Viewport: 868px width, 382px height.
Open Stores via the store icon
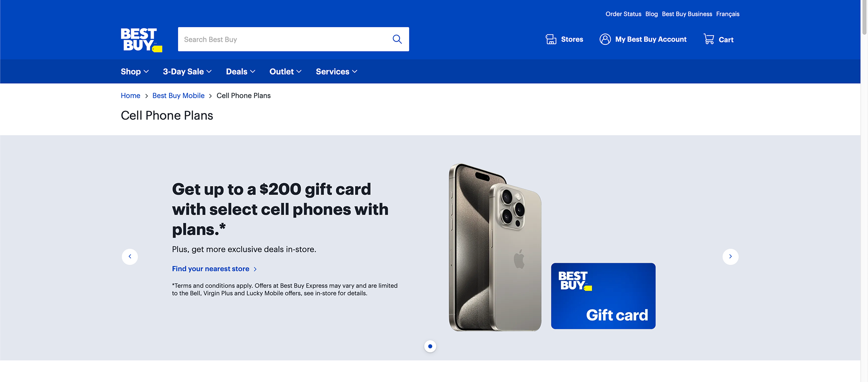point(551,39)
